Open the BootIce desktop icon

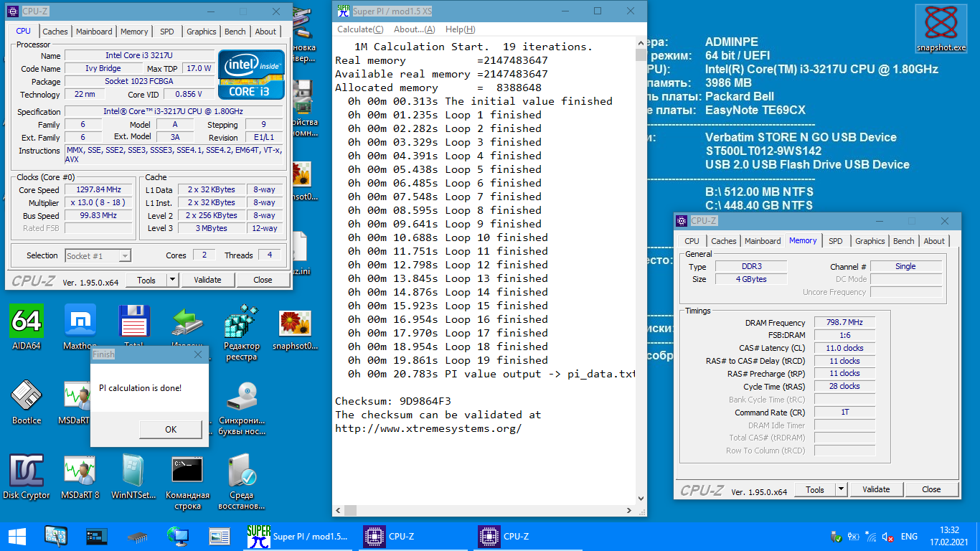[x=27, y=402]
